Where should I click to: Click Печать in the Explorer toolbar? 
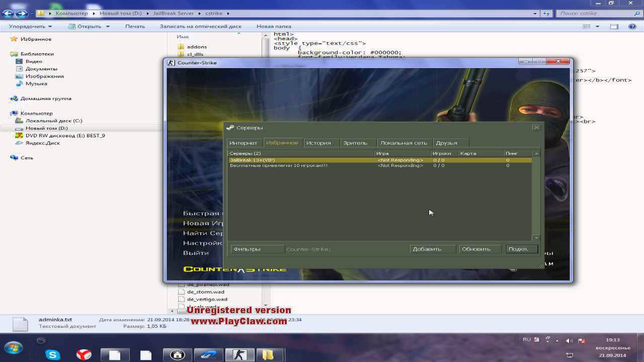(135, 26)
